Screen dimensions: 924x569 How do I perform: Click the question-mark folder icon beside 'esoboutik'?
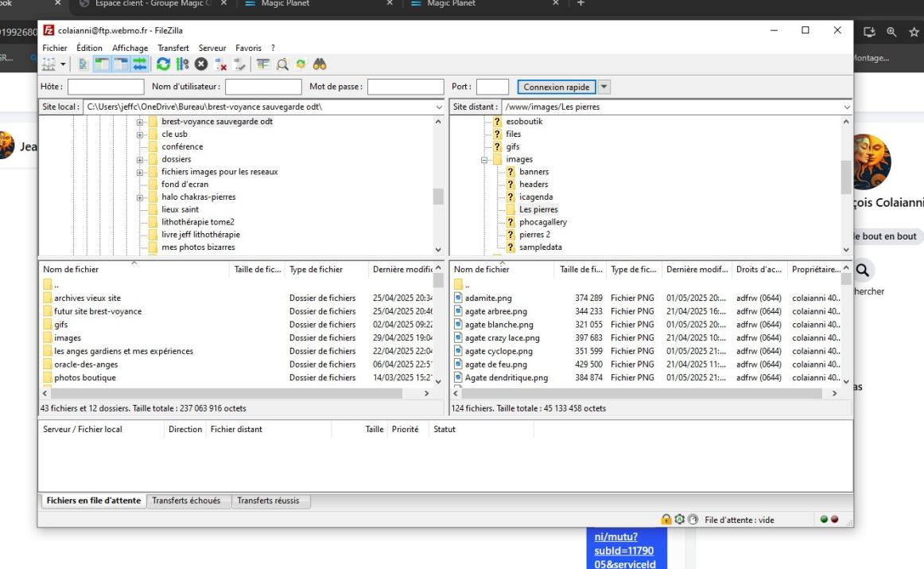(x=497, y=122)
